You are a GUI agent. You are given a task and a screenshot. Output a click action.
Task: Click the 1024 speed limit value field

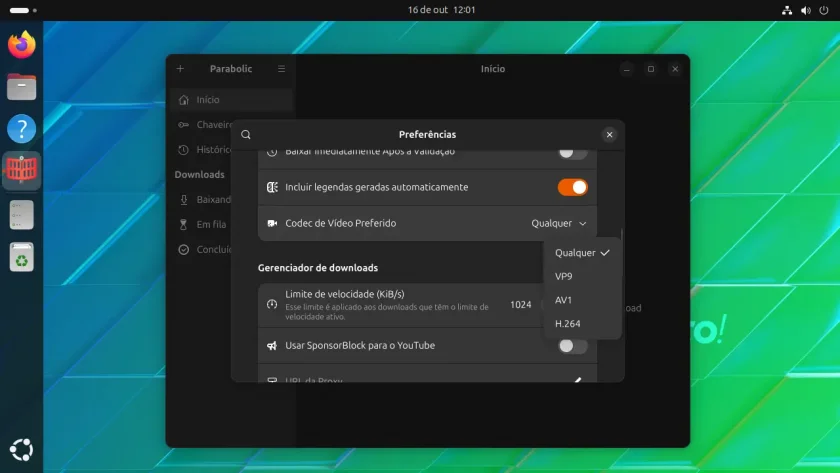[x=520, y=305]
